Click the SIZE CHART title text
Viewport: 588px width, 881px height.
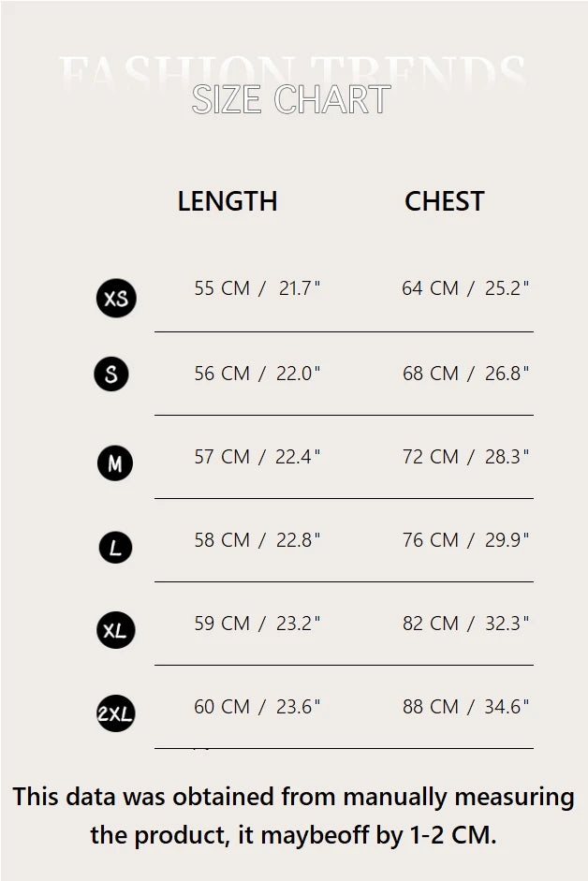290,99
